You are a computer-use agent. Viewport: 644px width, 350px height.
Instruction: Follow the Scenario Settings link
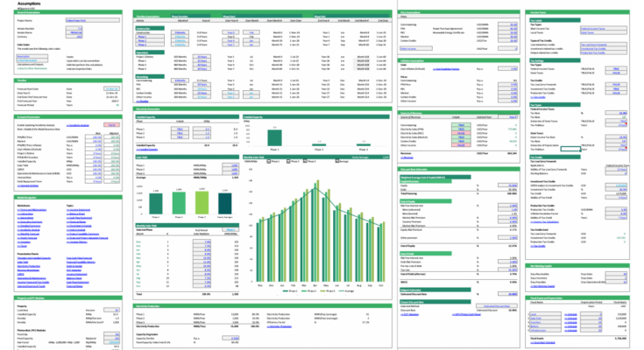coord(28,185)
